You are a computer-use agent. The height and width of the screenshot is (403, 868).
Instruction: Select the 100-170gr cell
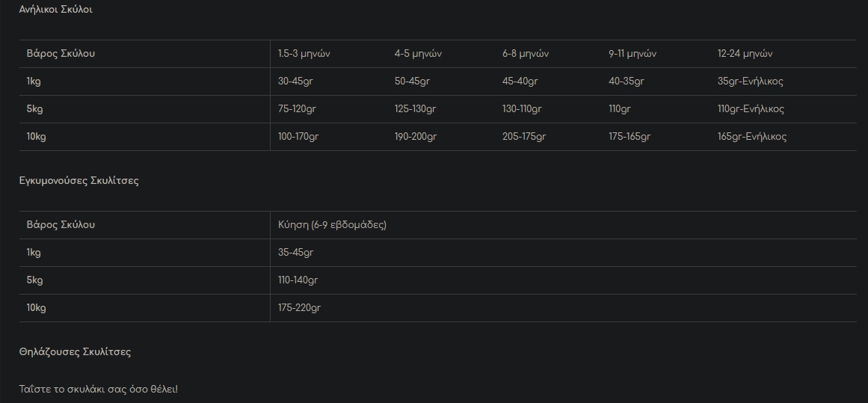tap(298, 137)
